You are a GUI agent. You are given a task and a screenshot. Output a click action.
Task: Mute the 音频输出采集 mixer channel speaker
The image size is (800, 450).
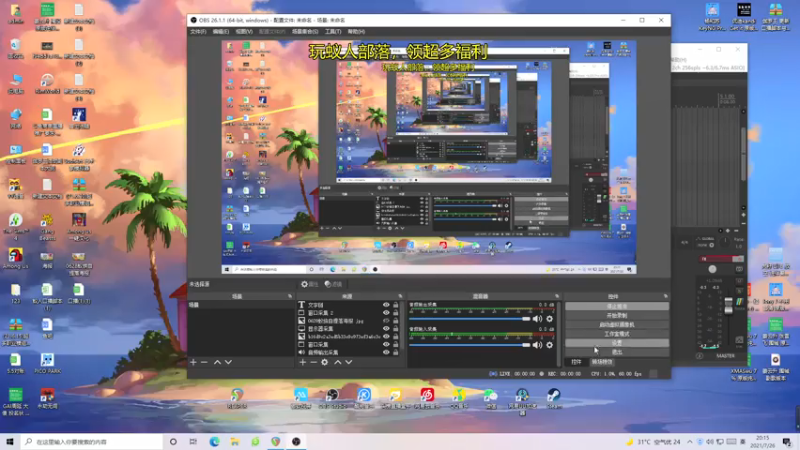pos(537,319)
